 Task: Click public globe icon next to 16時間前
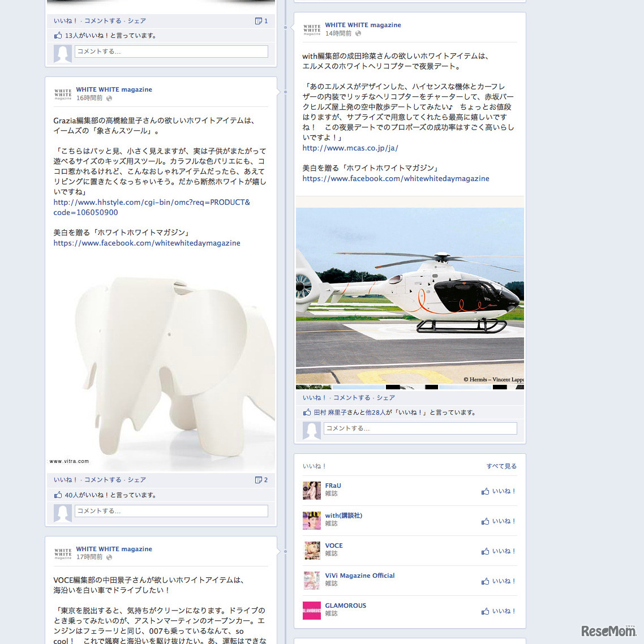pyautogui.click(x=109, y=98)
